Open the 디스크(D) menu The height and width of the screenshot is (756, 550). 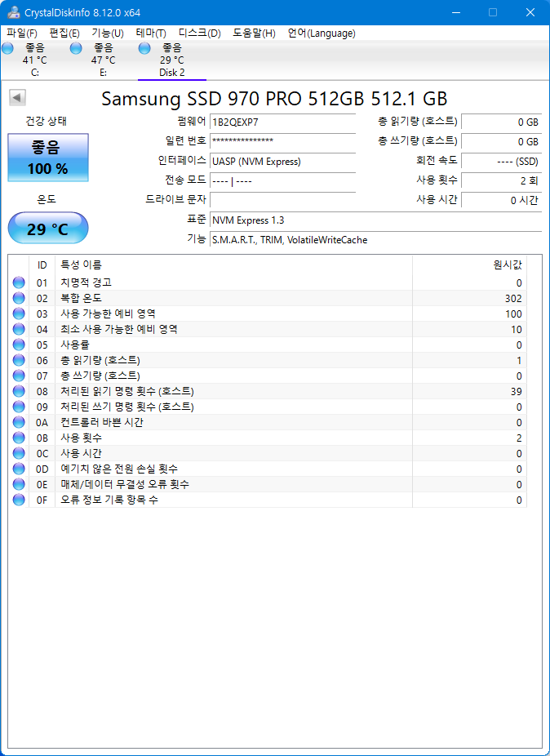click(x=200, y=33)
